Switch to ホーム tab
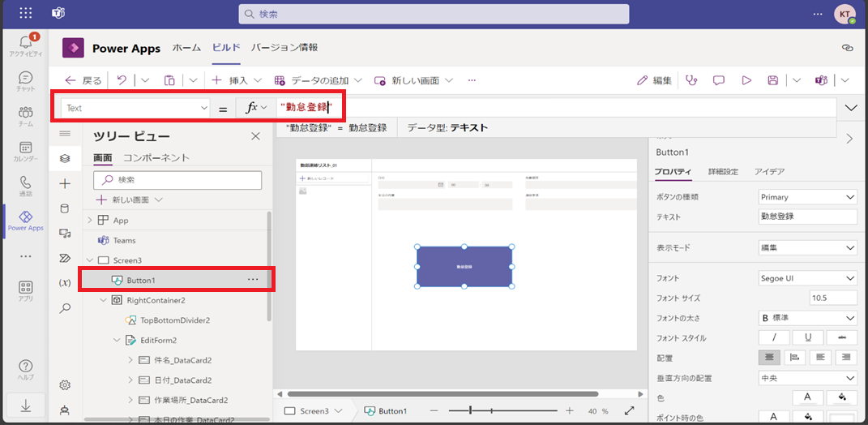Image resolution: width=868 pixels, height=425 pixels. 186,48
